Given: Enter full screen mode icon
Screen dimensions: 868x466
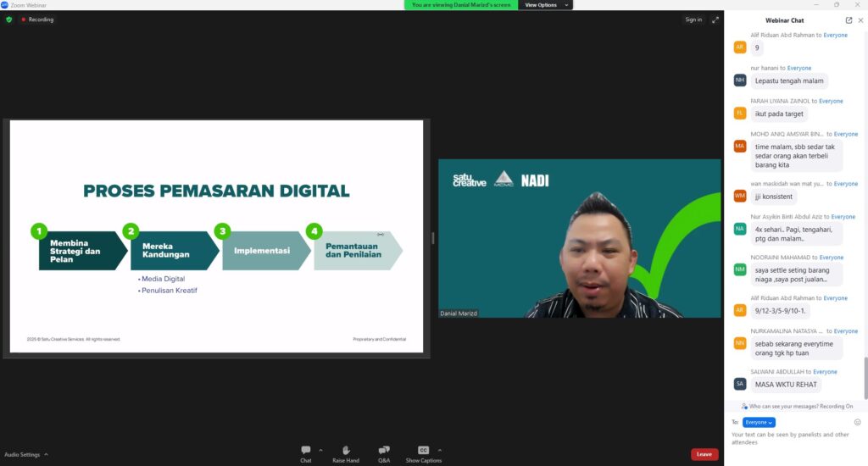Looking at the screenshot, I should [x=715, y=19].
